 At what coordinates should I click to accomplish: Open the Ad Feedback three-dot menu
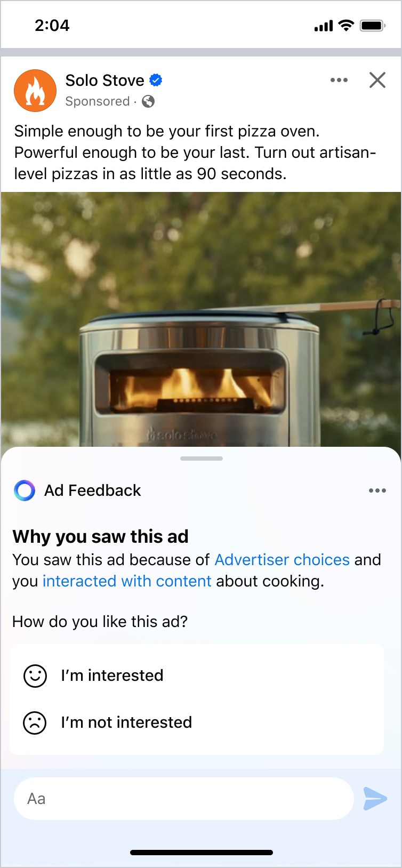(377, 491)
